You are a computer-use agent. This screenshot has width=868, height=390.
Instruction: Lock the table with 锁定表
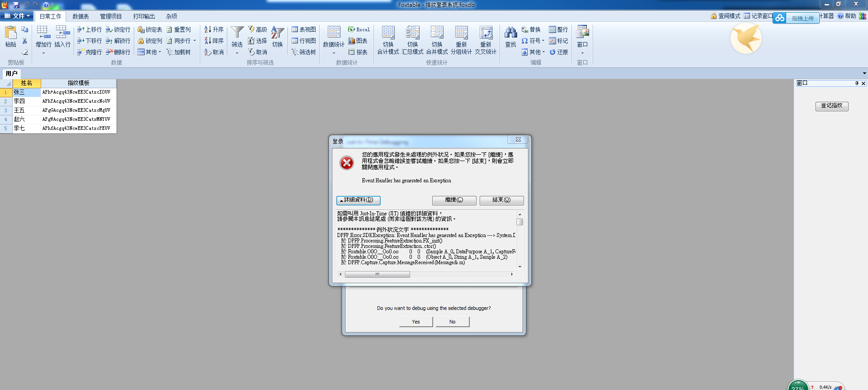[x=150, y=29]
